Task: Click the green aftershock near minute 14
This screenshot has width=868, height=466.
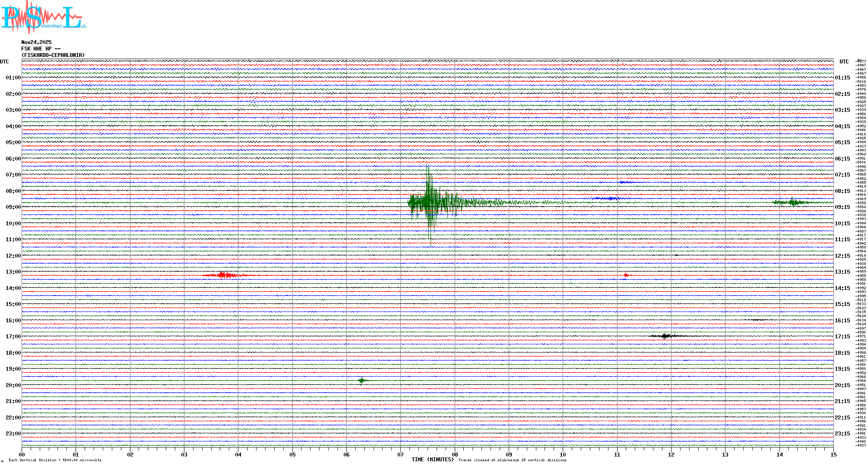Action: [792, 202]
